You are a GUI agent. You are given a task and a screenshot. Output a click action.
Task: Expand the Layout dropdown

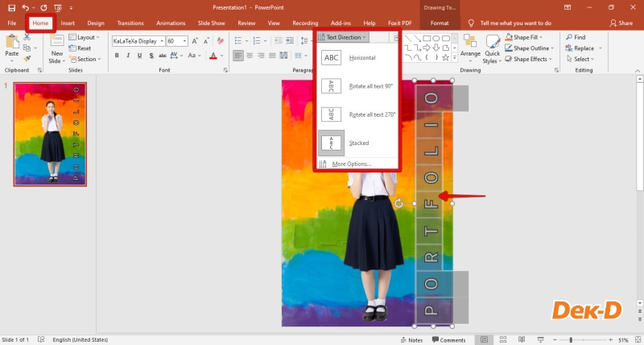(x=88, y=37)
